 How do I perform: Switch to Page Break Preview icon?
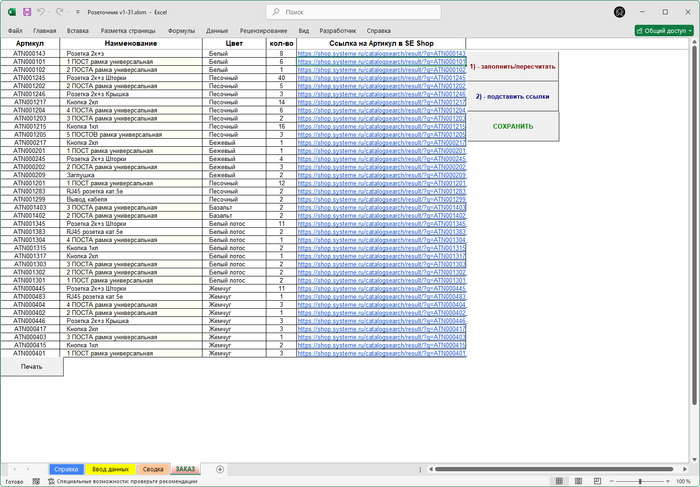click(596, 481)
